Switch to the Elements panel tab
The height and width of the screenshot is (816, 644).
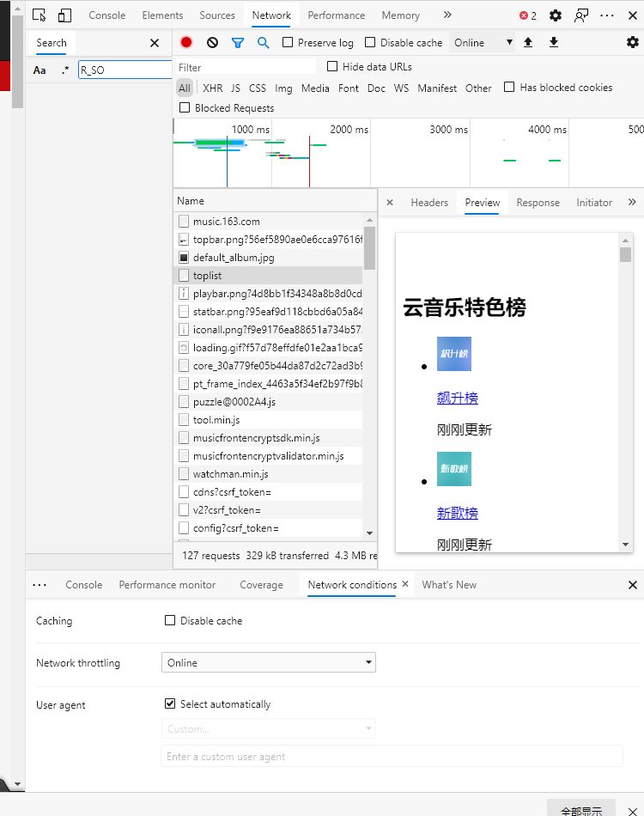click(162, 15)
